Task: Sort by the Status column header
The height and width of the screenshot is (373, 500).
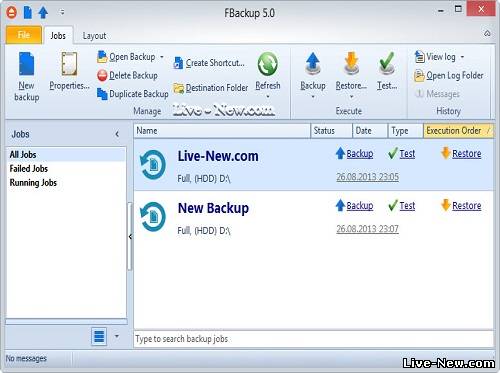Action: 332,131
